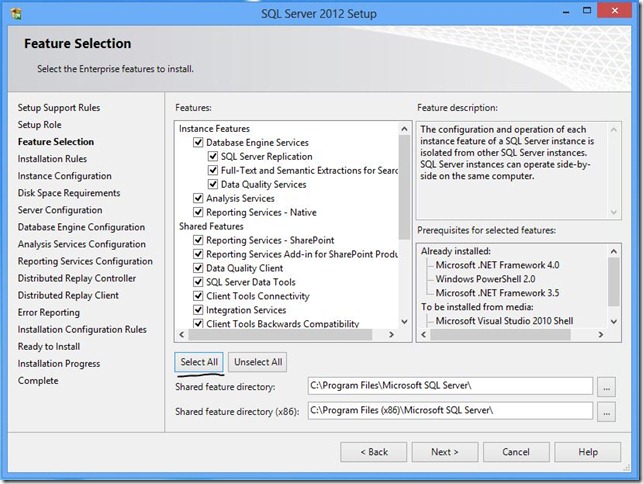The height and width of the screenshot is (484, 643).
Task: Click the features list horizontal scrollbar thumb
Action: 280,335
